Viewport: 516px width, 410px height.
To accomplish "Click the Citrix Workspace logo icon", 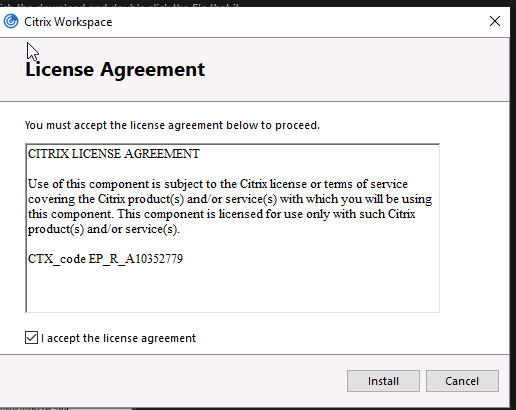I will [x=11, y=22].
